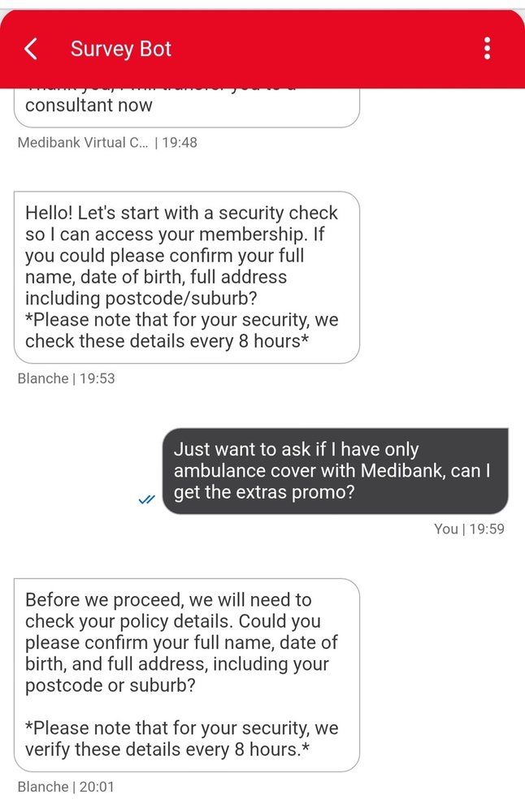Tap the 'Just want to ask' sent message

pyautogui.click(x=336, y=471)
